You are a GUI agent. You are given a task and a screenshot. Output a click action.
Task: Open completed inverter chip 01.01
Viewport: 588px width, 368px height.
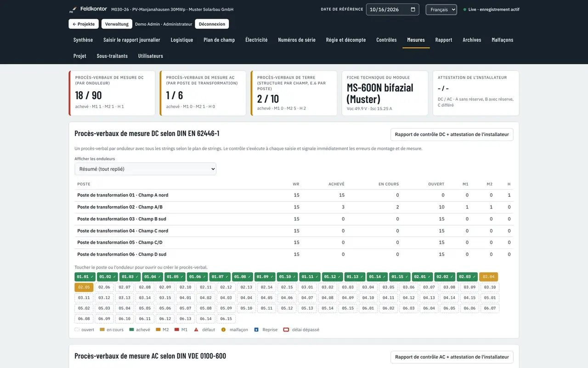[85, 277]
